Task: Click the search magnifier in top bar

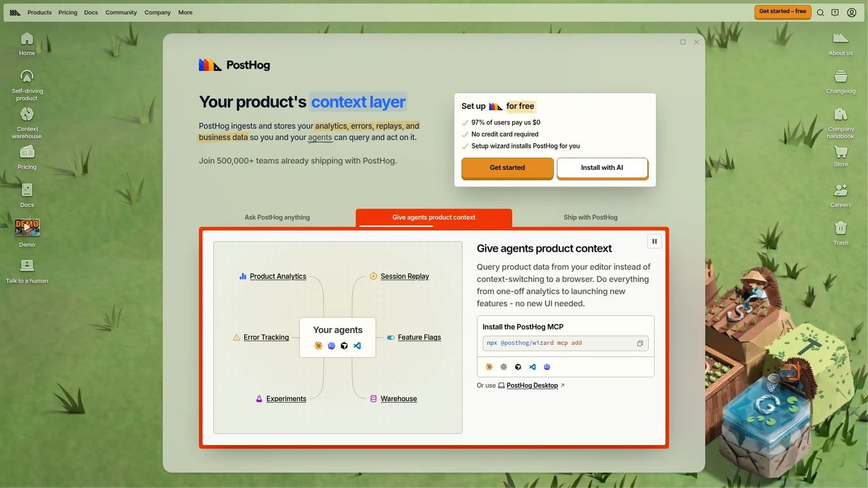Action: click(x=820, y=13)
